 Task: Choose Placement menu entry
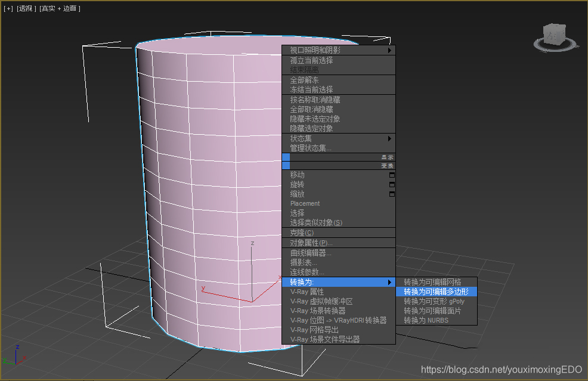click(339, 204)
